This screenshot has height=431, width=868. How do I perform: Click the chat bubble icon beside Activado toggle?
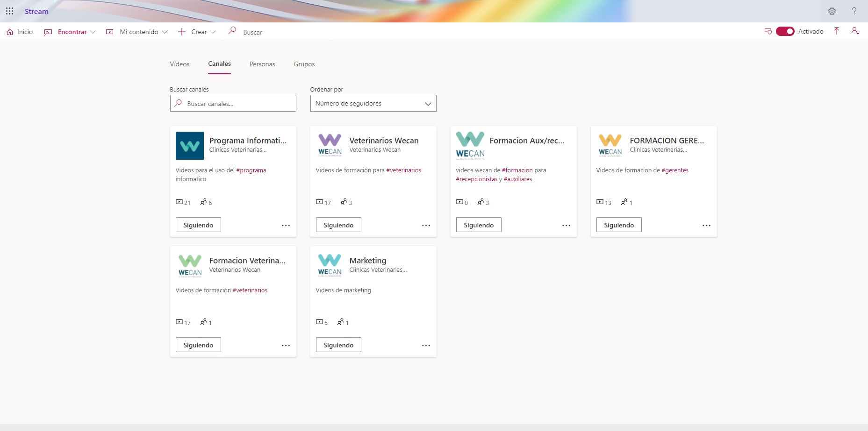(768, 31)
